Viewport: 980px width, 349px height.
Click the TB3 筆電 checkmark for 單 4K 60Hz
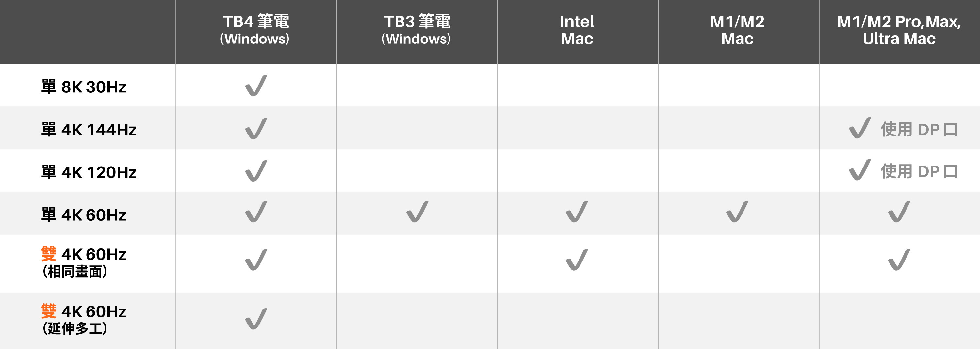[x=417, y=212]
